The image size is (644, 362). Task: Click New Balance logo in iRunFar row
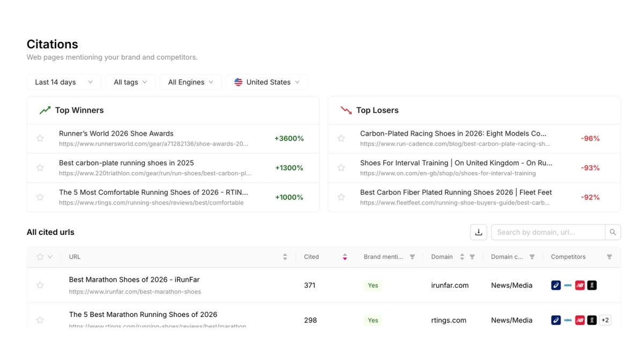point(580,285)
